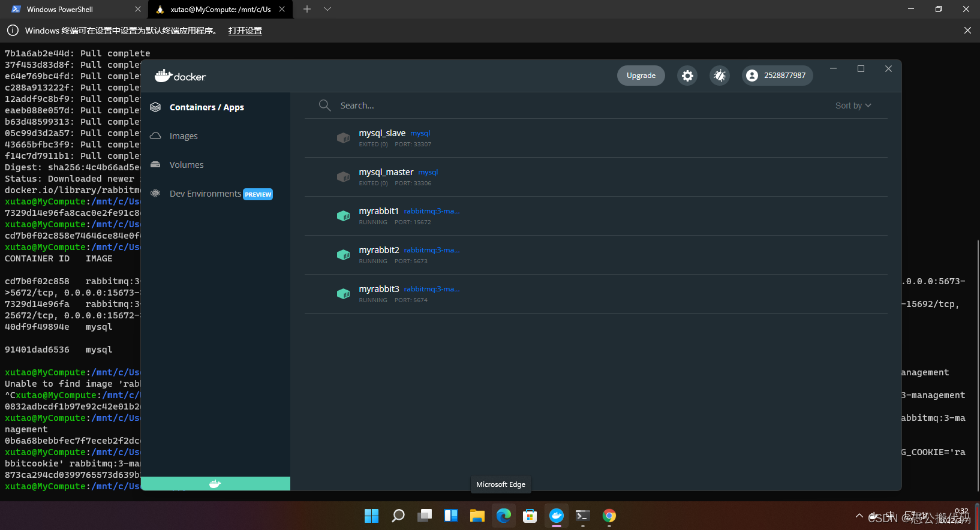The height and width of the screenshot is (530, 980).
Task: Open Docker troubleshoot bug icon
Action: (720, 76)
